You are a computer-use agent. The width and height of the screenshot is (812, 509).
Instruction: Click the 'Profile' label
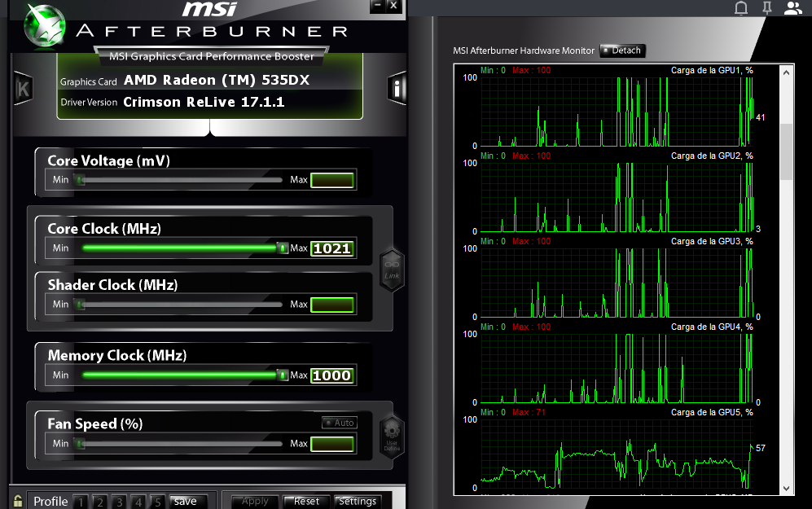50,501
